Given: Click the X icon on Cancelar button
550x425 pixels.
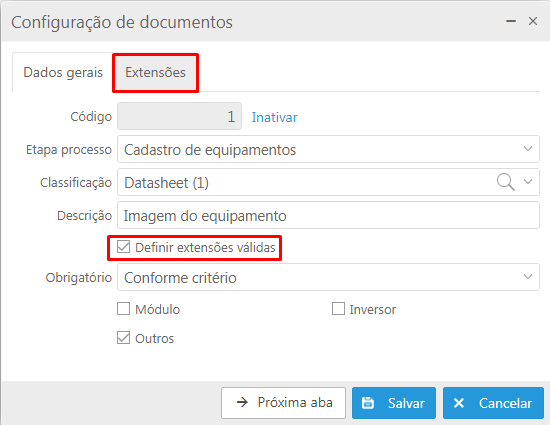Looking at the screenshot, I should (x=459, y=403).
